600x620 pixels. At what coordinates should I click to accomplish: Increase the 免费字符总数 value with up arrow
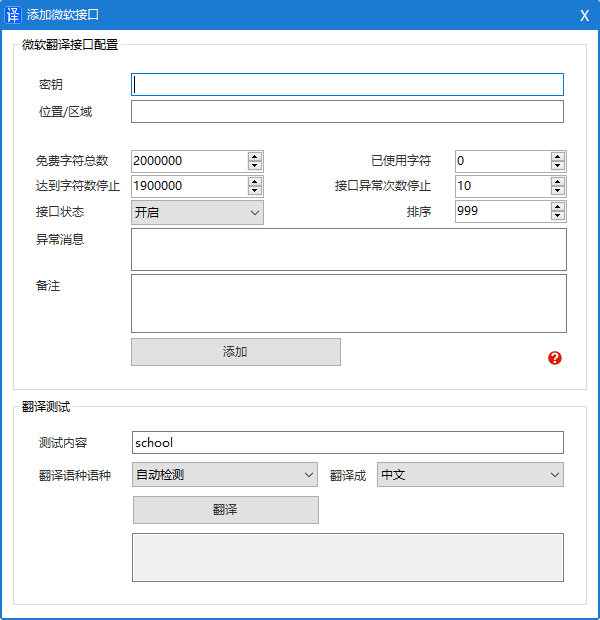click(255, 156)
